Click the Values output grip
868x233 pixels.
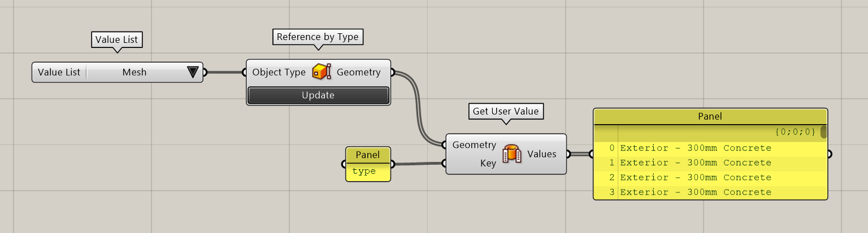(x=568, y=154)
